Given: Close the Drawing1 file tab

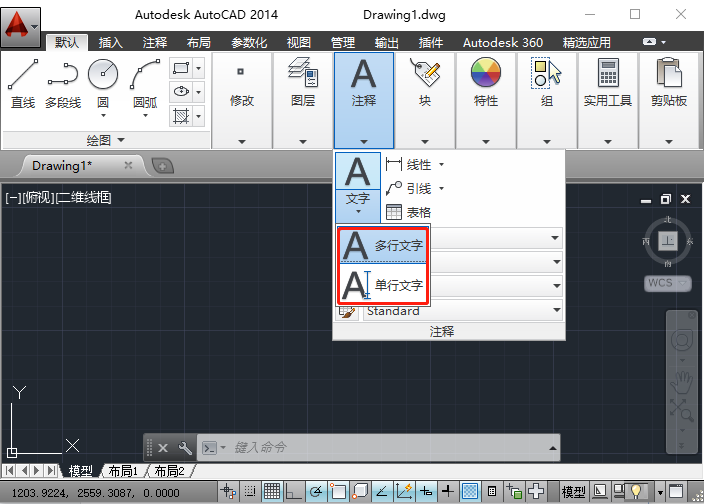Looking at the screenshot, I should pyautogui.click(x=128, y=165).
